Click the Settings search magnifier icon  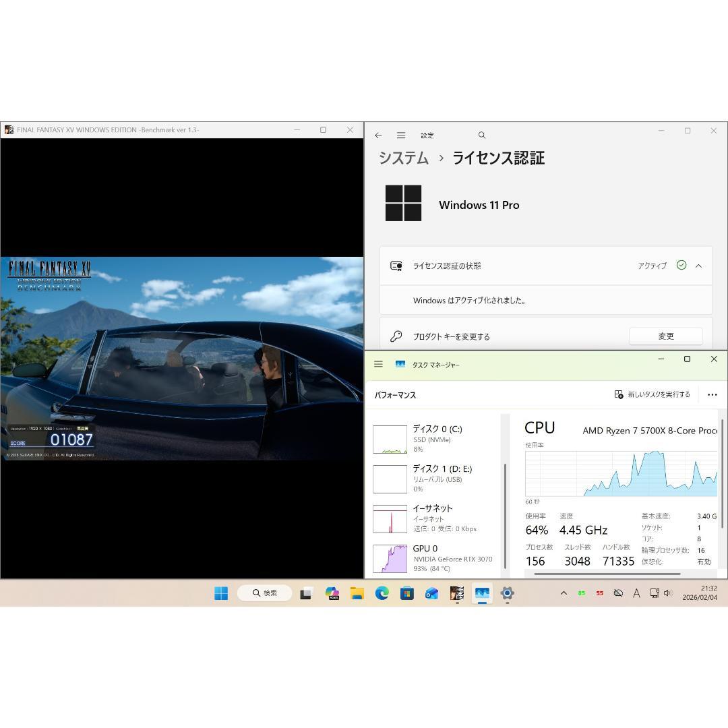[482, 135]
